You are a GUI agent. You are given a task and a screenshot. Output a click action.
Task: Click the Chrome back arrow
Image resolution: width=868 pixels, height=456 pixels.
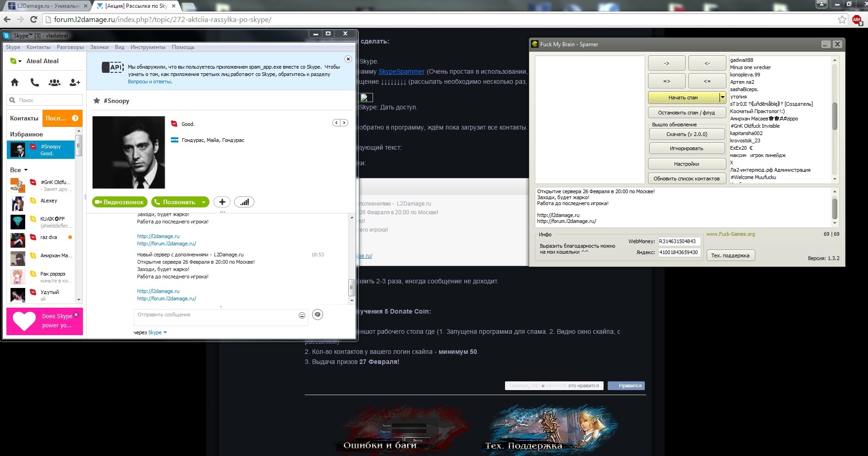(7, 19)
